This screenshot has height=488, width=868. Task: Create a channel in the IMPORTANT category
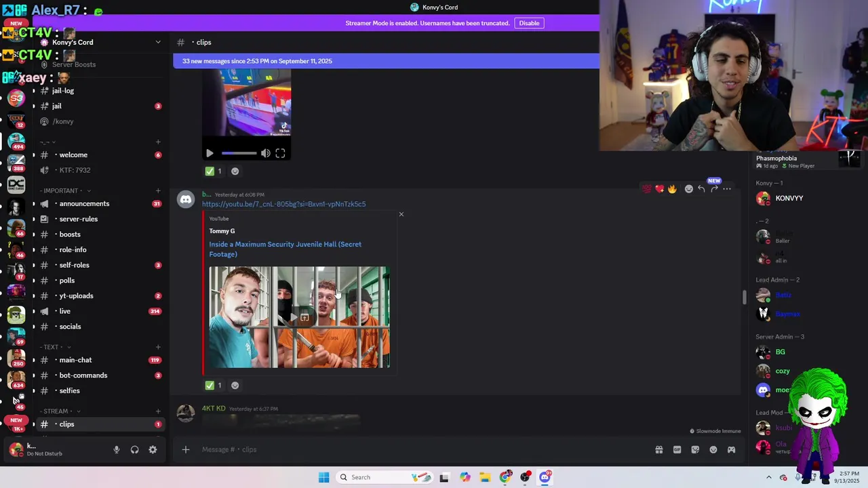[158, 190]
